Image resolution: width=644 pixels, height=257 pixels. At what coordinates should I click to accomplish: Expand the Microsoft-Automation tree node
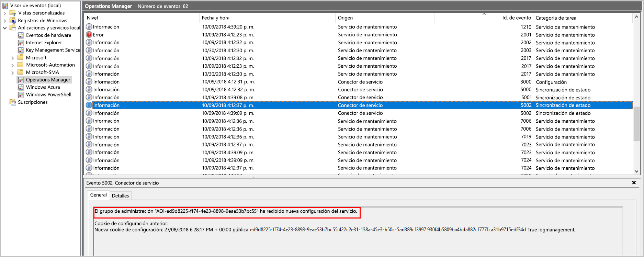[13, 65]
